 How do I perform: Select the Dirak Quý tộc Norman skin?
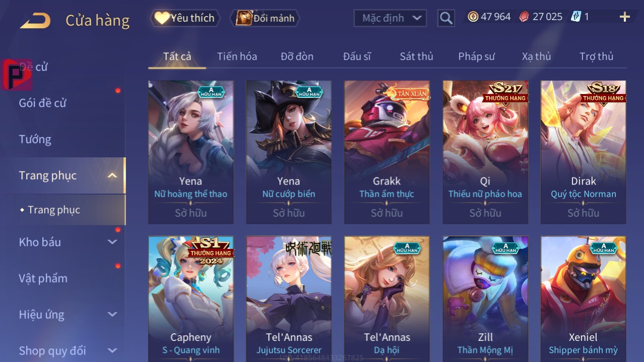(583, 152)
